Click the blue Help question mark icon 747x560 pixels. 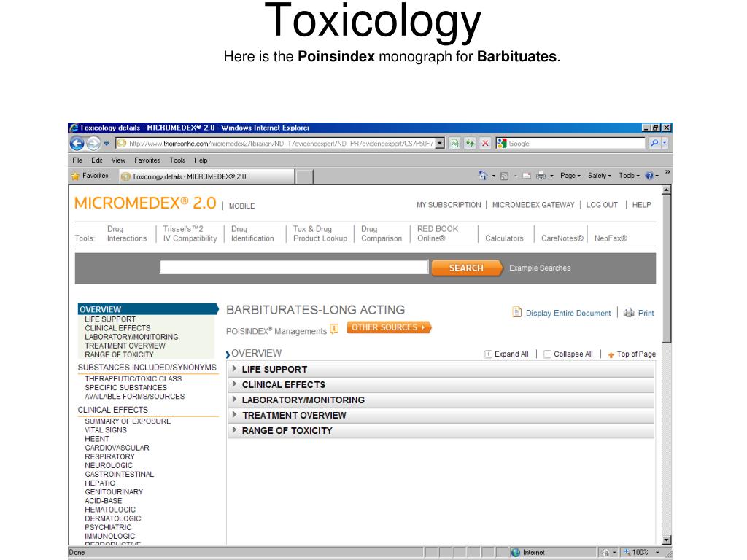pos(649,176)
